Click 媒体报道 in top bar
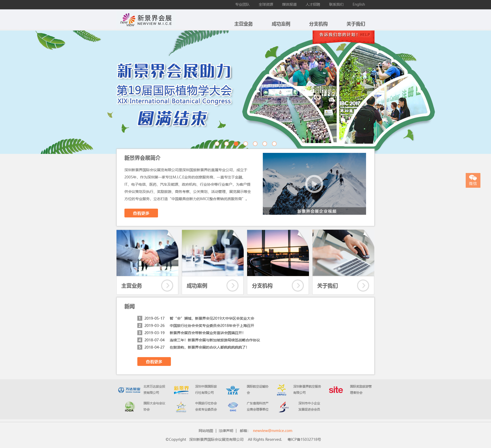Image resolution: width=491 pixels, height=448 pixels. tap(289, 4)
